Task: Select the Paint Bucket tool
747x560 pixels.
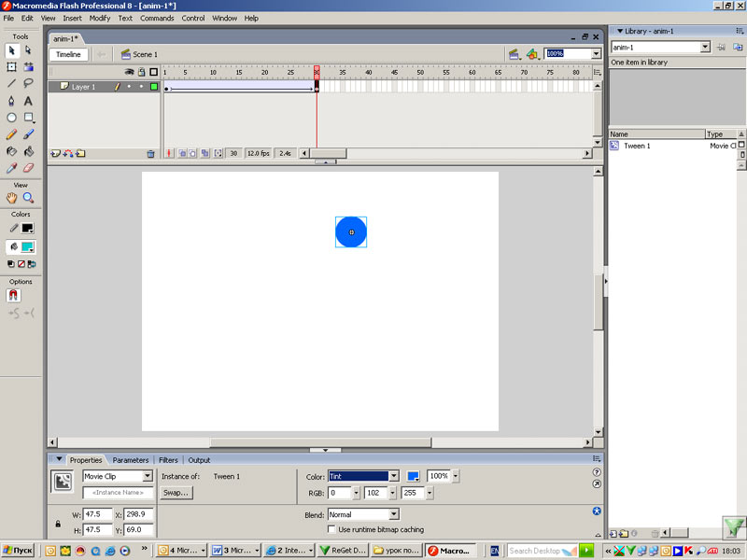Action: pos(28,151)
